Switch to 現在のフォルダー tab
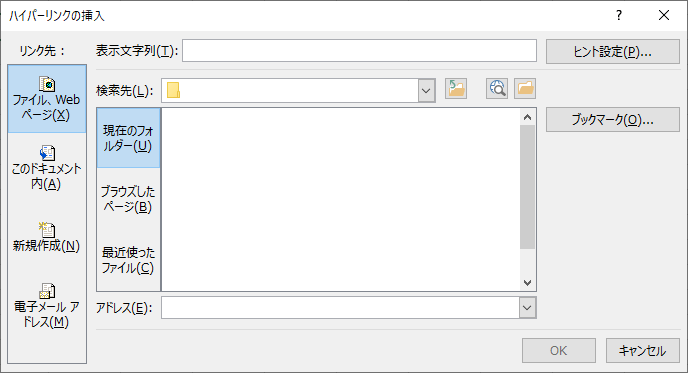688x373 pixels. [128, 138]
